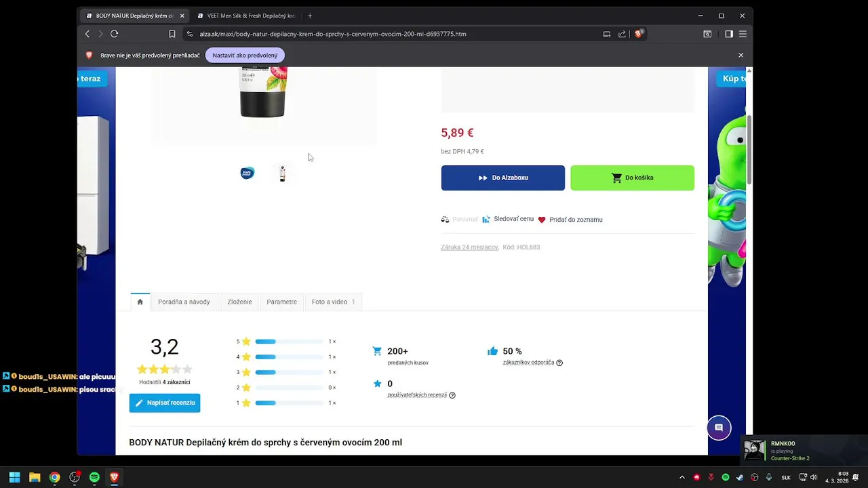Screen dimensions: 868x488
Task: Switch to Zloženie tab
Action: pos(239,302)
